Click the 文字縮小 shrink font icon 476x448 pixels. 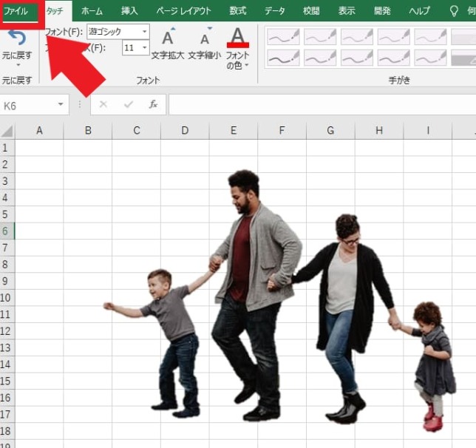[x=205, y=38]
